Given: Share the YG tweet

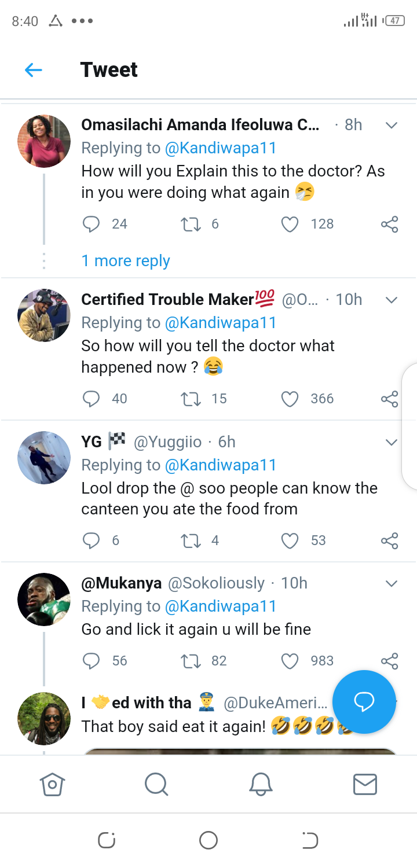Looking at the screenshot, I should pos(389,540).
